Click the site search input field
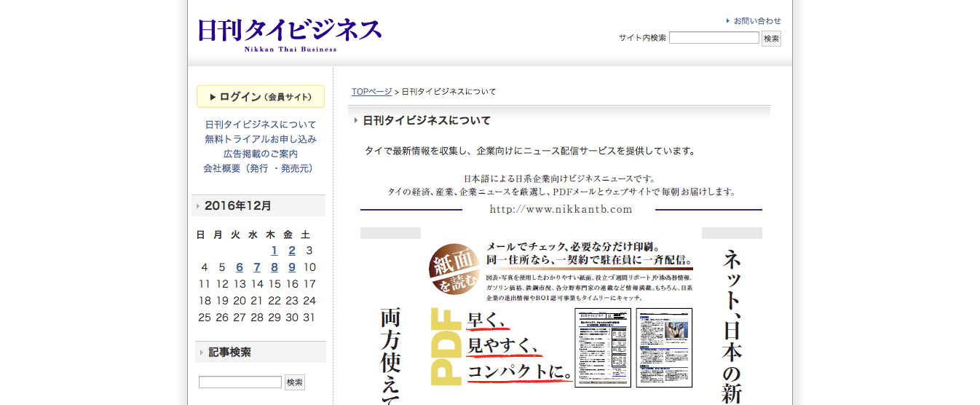This screenshot has width=980, height=405. (714, 38)
